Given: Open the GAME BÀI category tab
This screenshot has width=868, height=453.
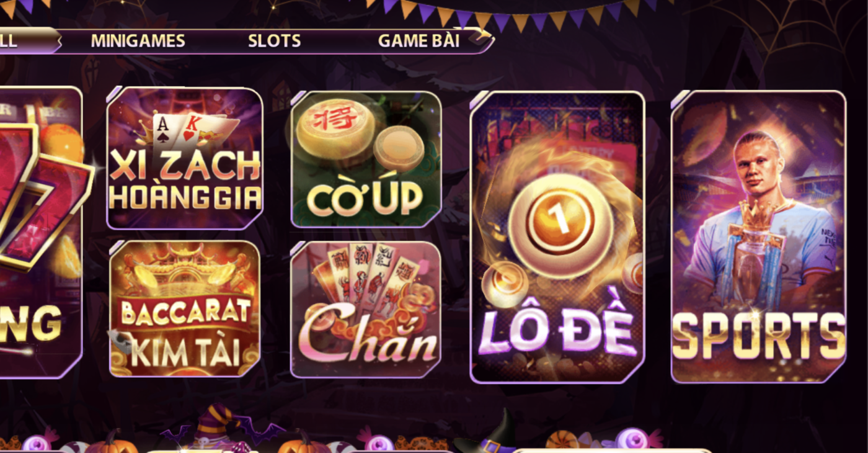Looking at the screenshot, I should [x=418, y=41].
